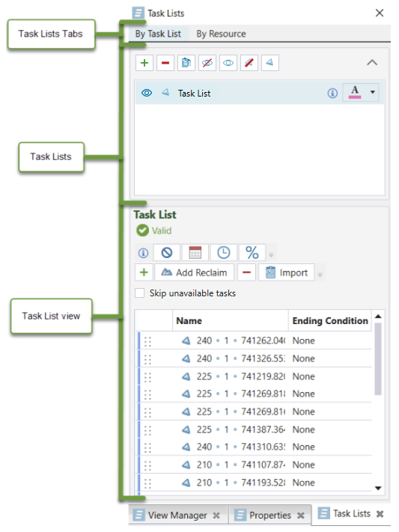Click the prohibition circle icon
Screen dimensions: 399x532
point(167,253)
